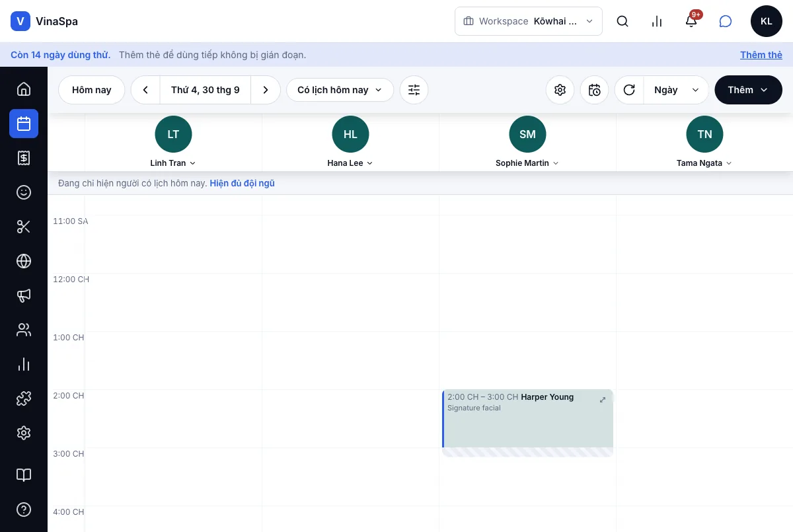Open the filter sliders button
793x532 pixels.
(414, 90)
